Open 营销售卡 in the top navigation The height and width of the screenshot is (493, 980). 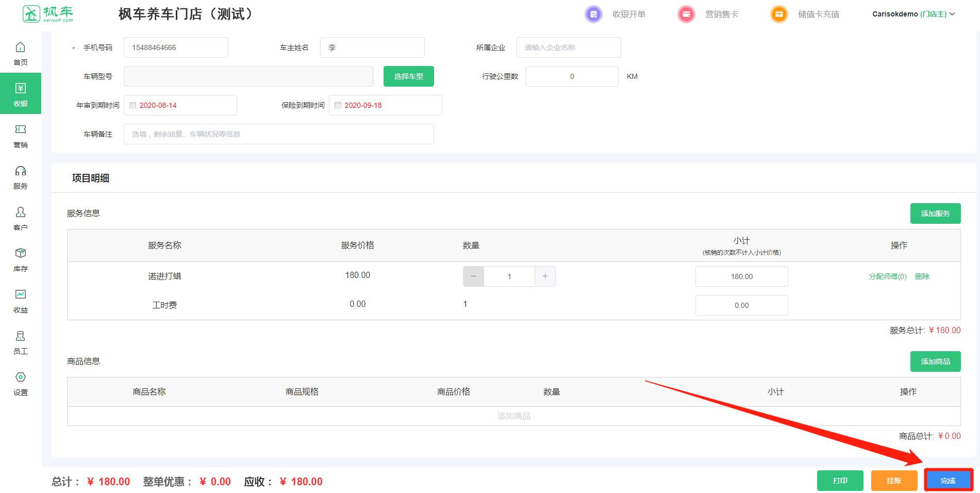pos(721,14)
